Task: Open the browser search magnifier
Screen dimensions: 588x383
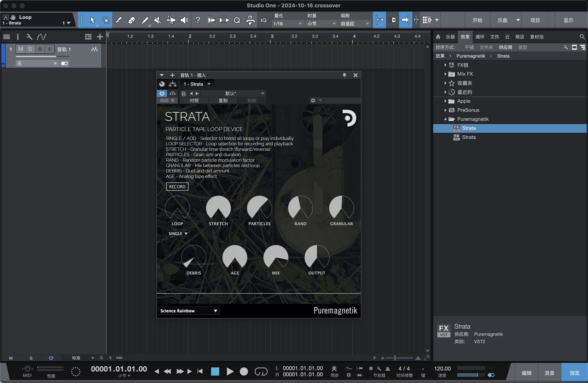Action: (582, 37)
